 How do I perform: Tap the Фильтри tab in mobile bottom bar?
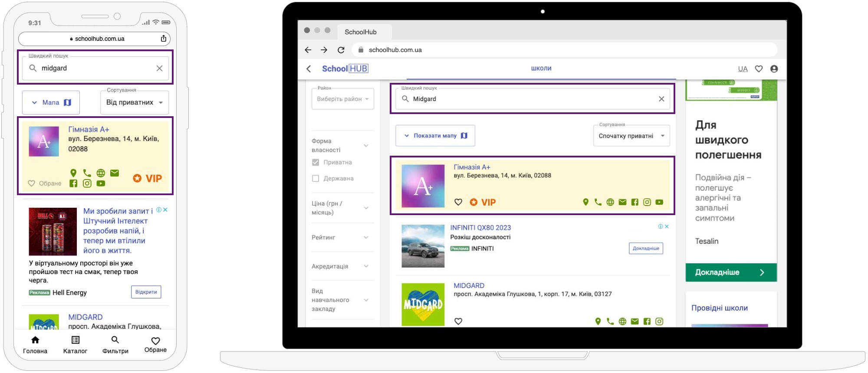[115, 344]
